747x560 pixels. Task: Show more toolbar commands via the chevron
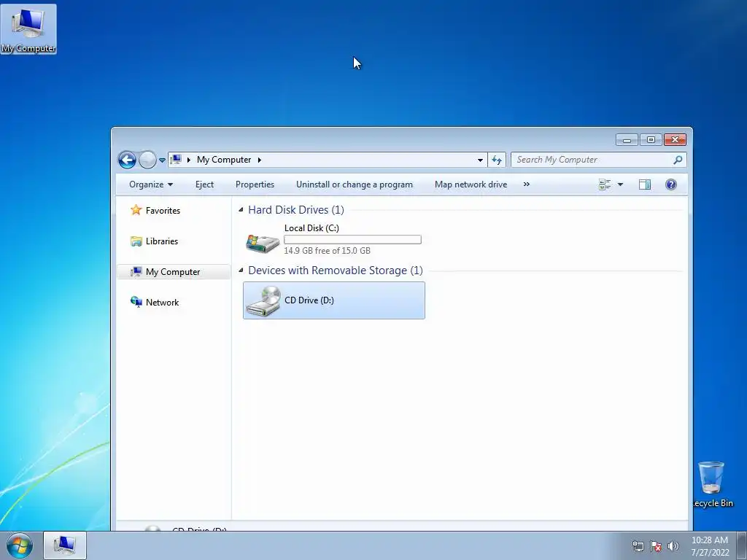pos(527,184)
